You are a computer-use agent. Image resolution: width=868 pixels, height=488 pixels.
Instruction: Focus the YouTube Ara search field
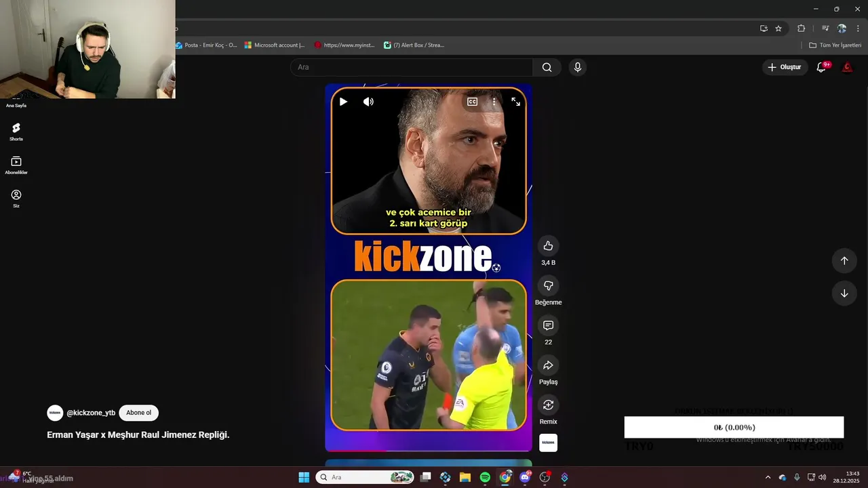tap(412, 67)
